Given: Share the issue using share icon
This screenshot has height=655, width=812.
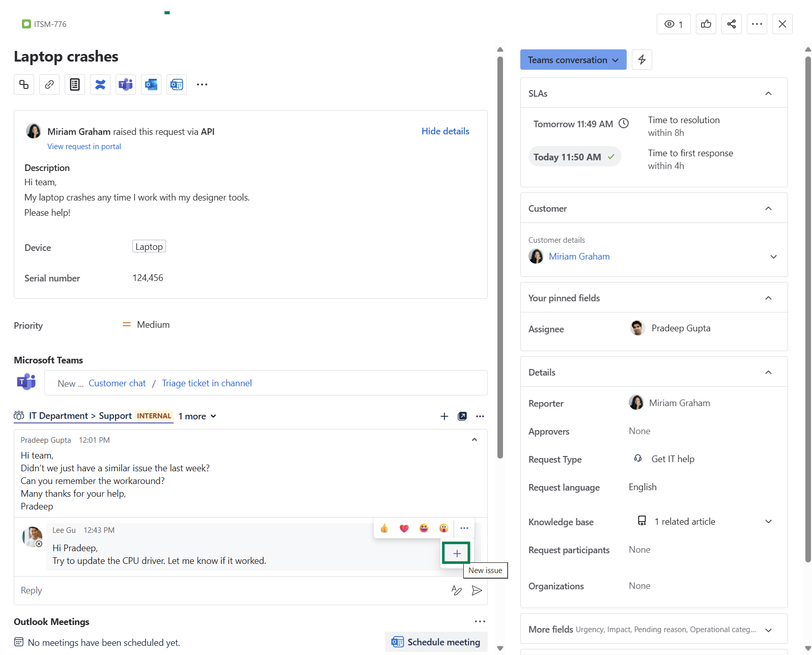Looking at the screenshot, I should pos(731,24).
